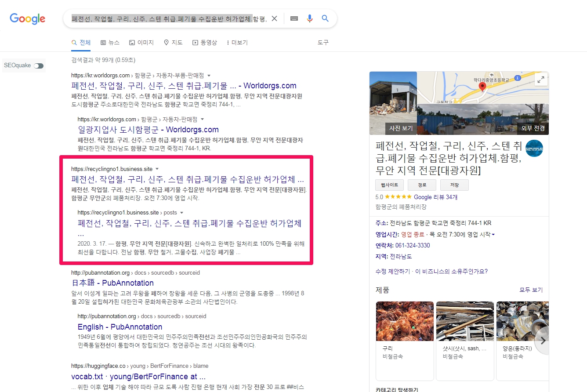The width and height of the screenshot is (587, 392).
Task: Click the 구리 product thumbnail
Action: [x=405, y=322]
